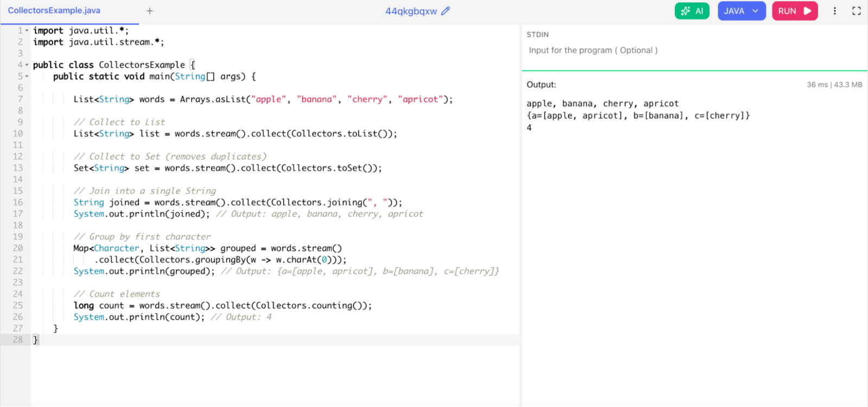Screen dimensions: 868x407
Task: Click the 'public static void main' line
Action: pyautogui.click(x=154, y=77)
